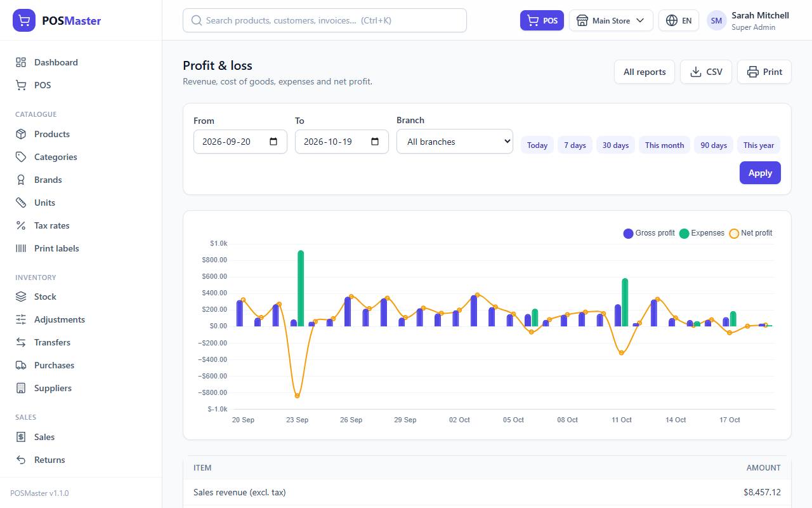The height and width of the screenshot is (508, 812).
Task: Click the Brands award icon
Action: click(x=21, y=180)
